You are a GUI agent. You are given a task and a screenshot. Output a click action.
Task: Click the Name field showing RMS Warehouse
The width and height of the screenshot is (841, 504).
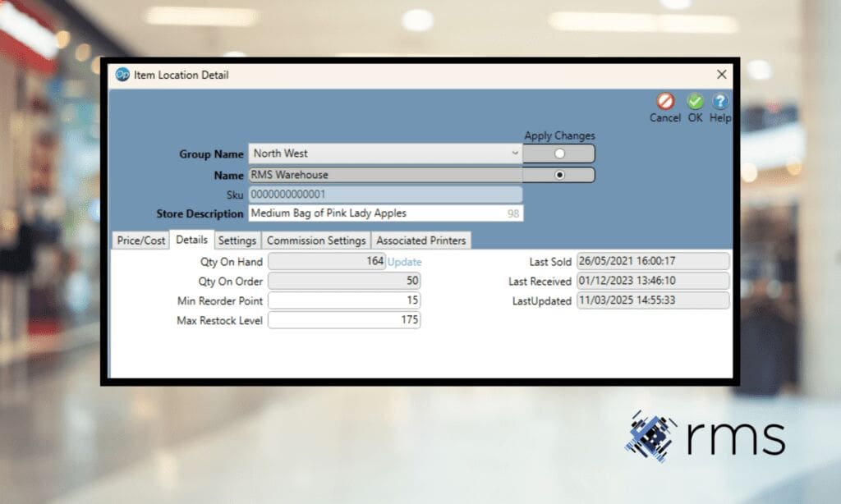pyautogui.click(x=386, y=175)
